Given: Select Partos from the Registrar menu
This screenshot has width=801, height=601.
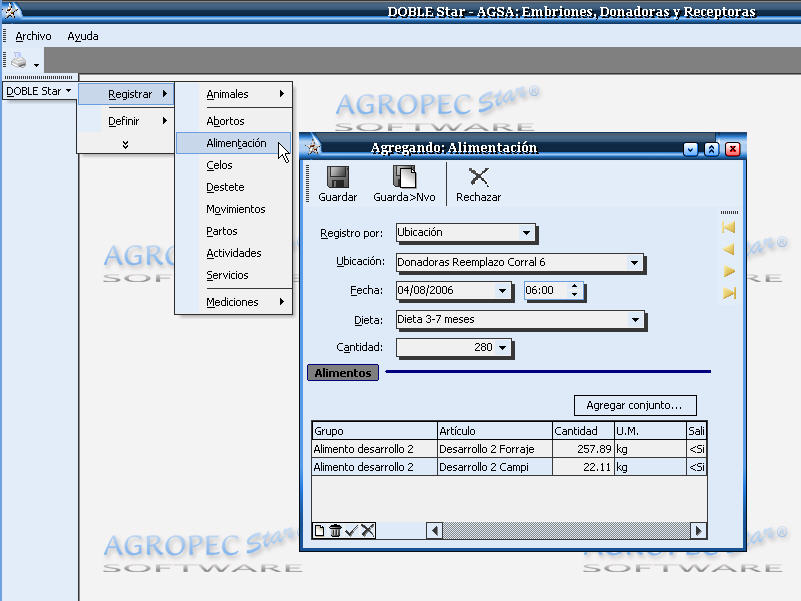Looking at the screenshot, I should [x=222, y=231].
